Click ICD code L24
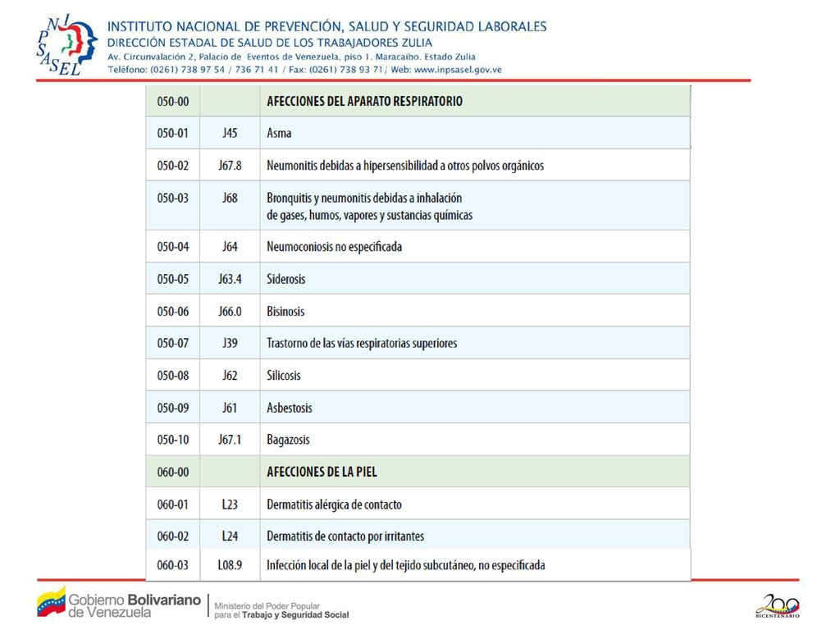This screenshot has width=840, height=630. coord(230,536)
